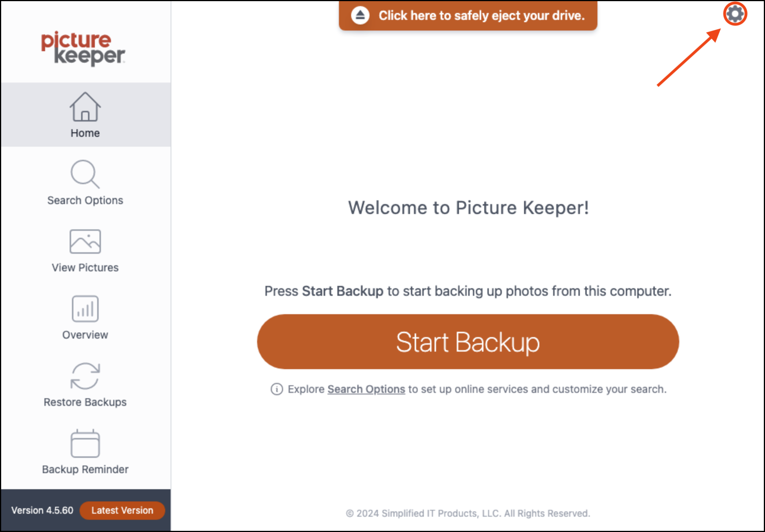Open the Search Options magnifier icon
This screenshot has height=532, width=765.
click(85, 174)
